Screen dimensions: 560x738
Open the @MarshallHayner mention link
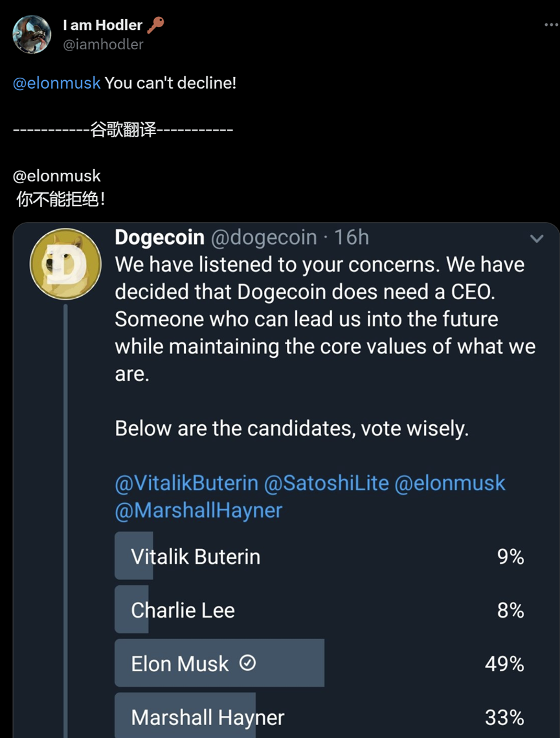tap(199, 511)
